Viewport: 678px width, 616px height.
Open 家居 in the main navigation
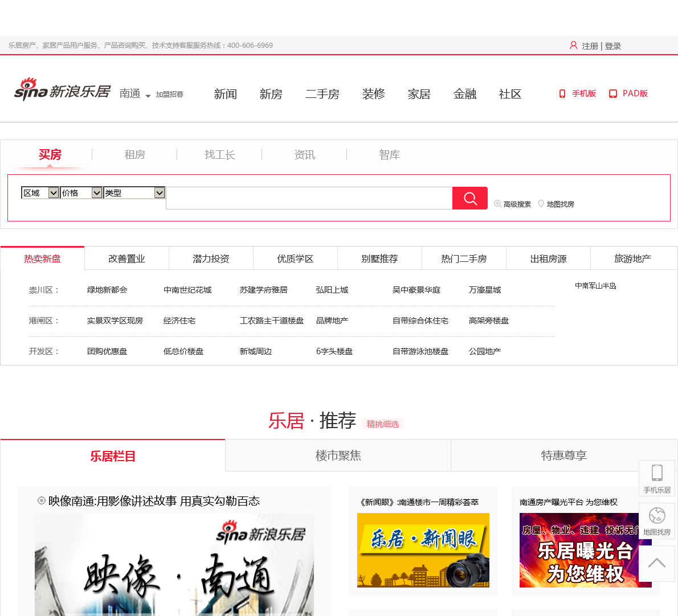(419, 94)
